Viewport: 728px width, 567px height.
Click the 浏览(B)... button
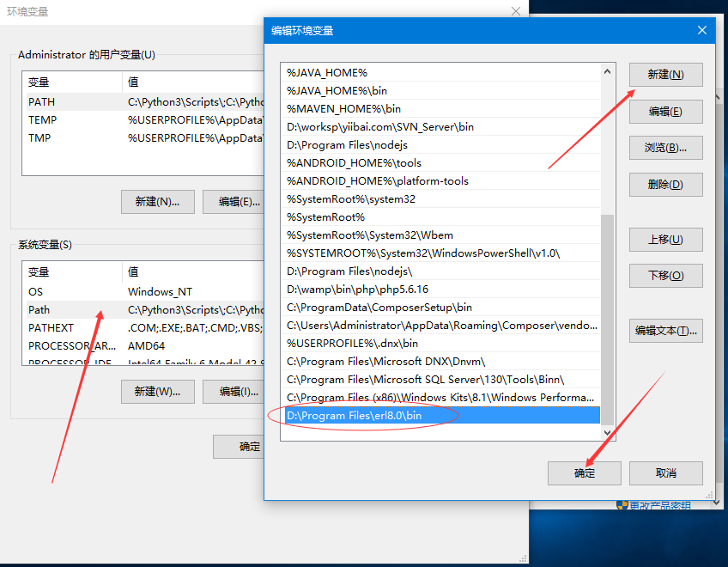(x=665, y=148)
